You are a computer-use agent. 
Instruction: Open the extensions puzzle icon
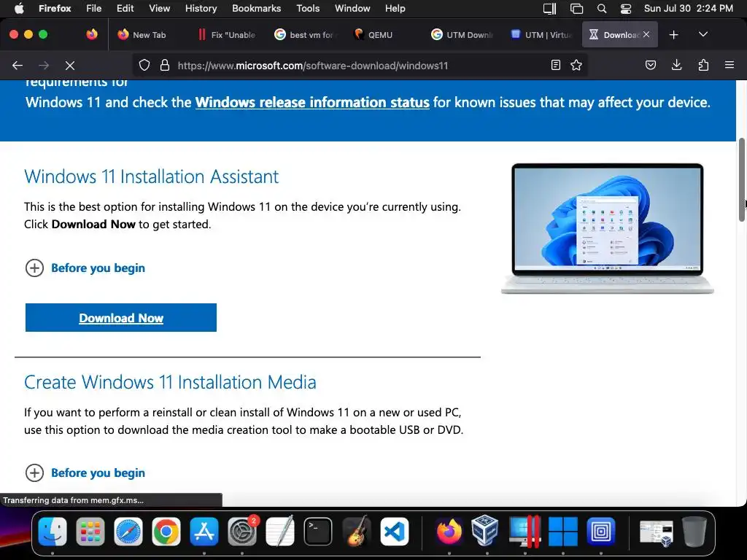point(703,65)
